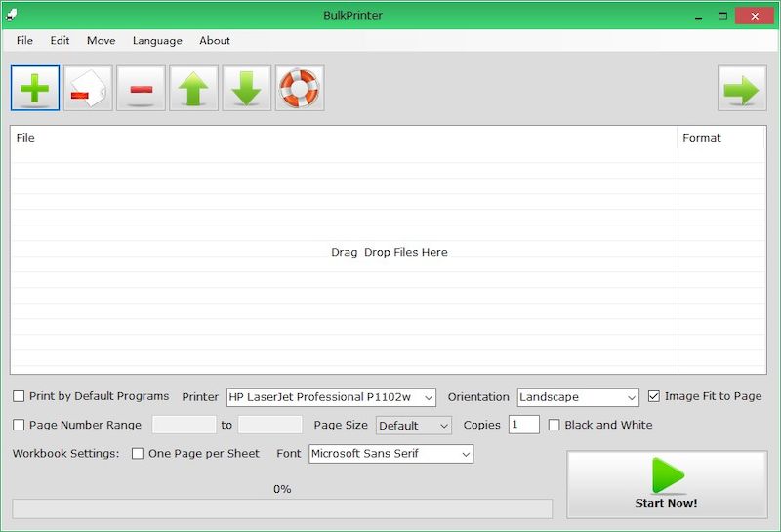
Task: Open the Printer dropdown
Action: (x=331, y=397)
